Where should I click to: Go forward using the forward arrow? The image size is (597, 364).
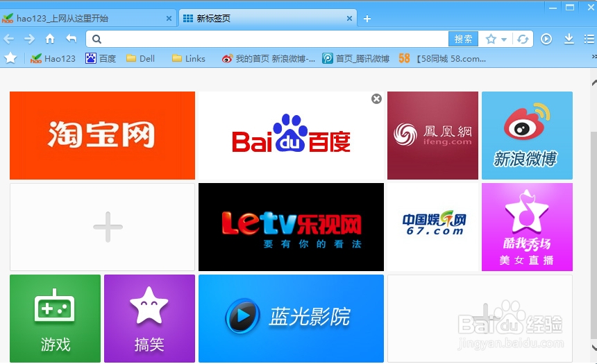(x=29, y=39)
